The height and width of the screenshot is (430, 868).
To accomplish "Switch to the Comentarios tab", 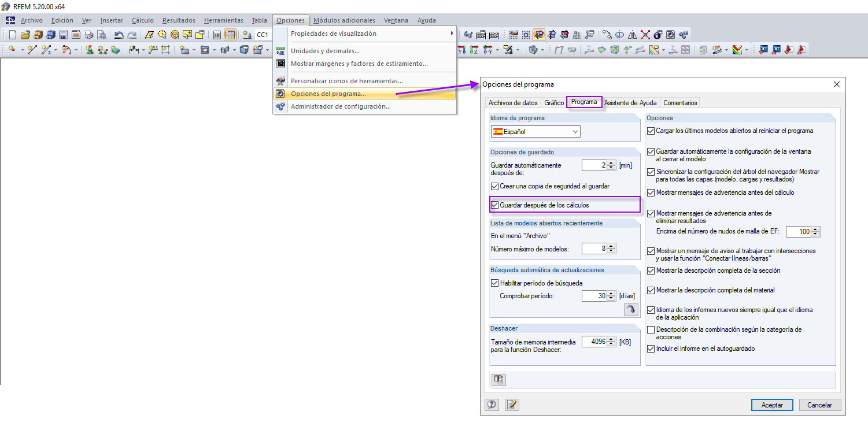I will 680,103.
